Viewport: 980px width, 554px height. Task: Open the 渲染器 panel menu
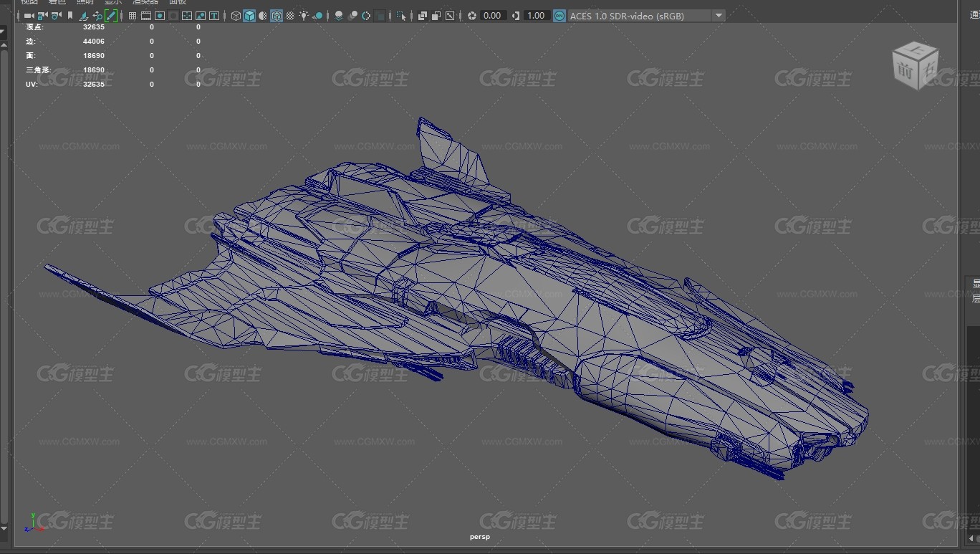tap(145, 2)
